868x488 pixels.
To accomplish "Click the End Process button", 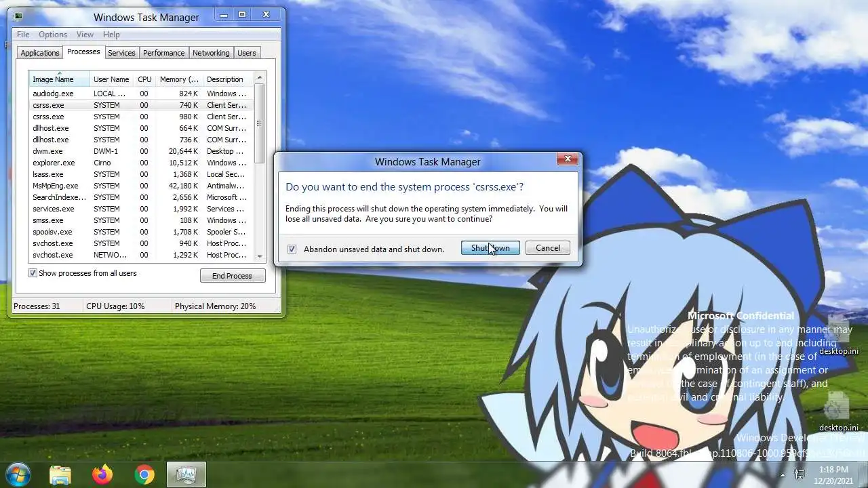I will click(233, 276).
